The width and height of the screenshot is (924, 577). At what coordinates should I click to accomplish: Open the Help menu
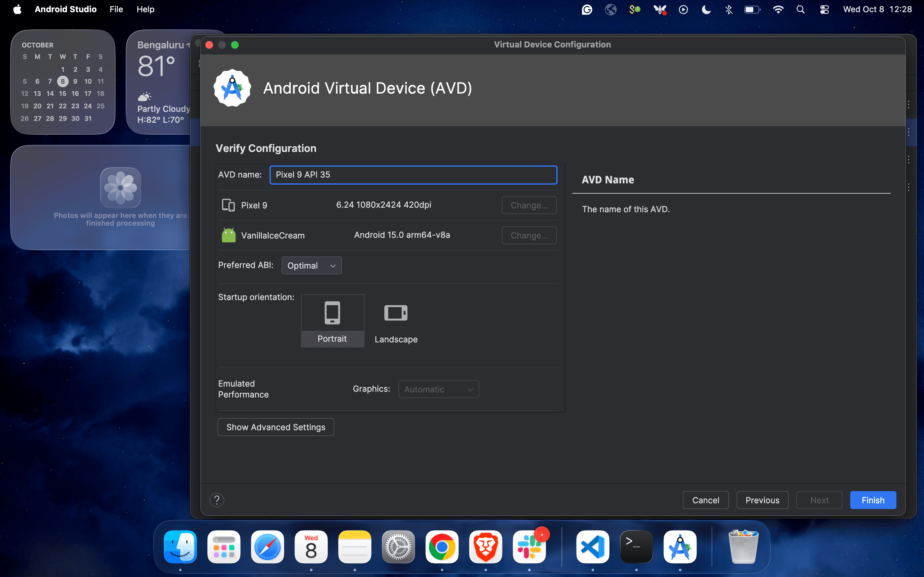[145, 10]
